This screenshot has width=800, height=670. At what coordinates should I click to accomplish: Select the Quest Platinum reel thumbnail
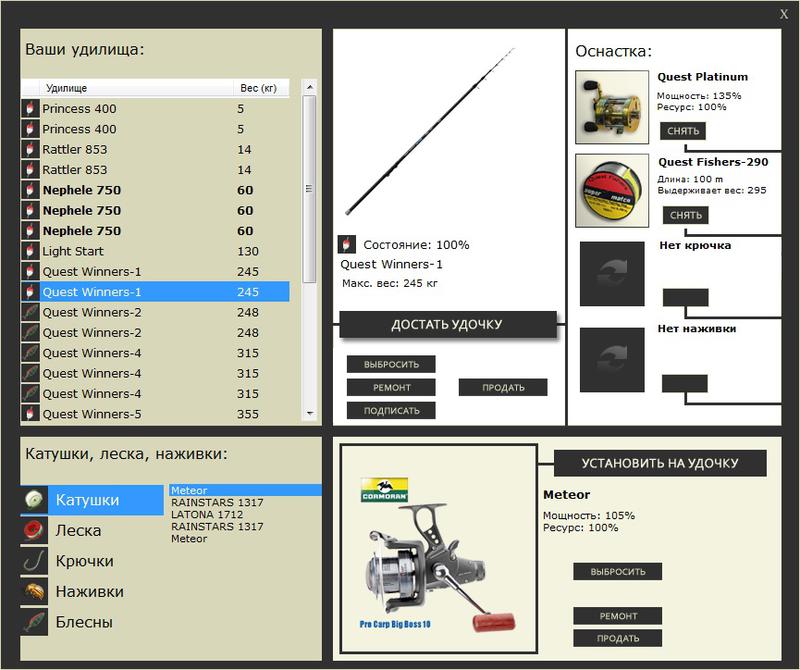point(612,108)
